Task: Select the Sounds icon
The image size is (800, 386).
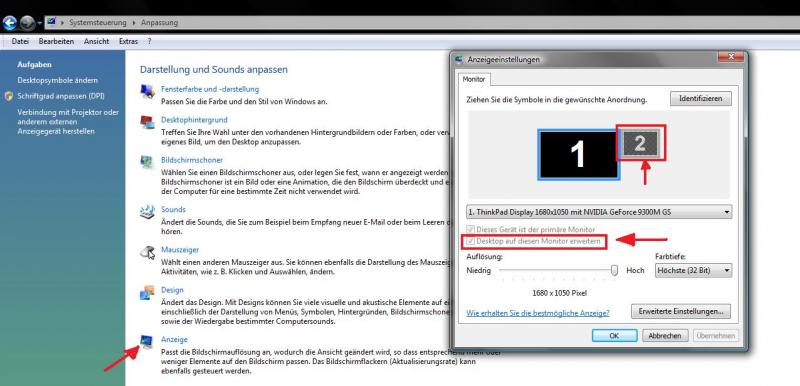Action: pyautogui.click(x=147, y=212)
